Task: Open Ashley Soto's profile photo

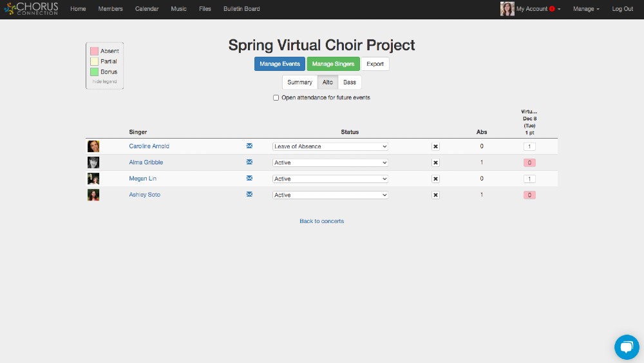Action: pyautogui.click(x=93, y=195)
